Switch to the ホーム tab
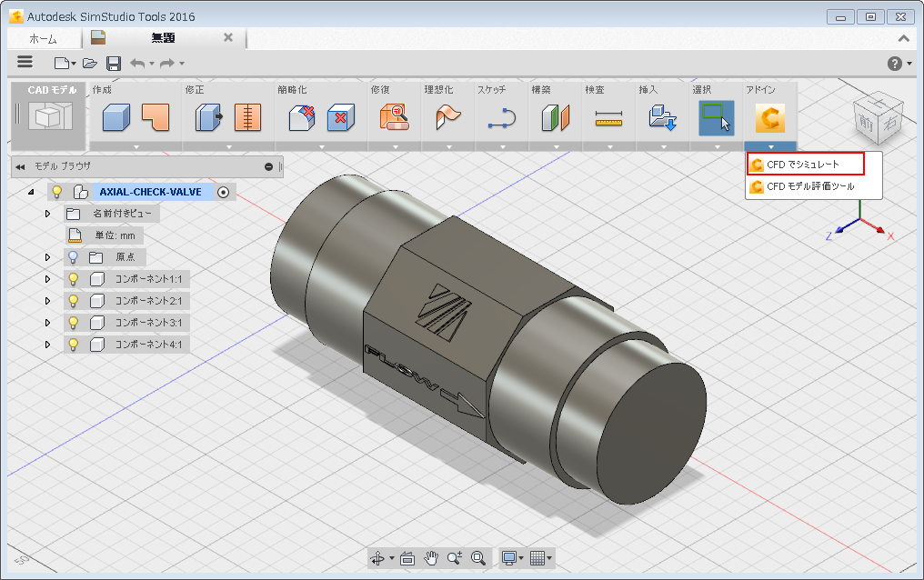This screenshot has width=924, height=580. tap(43, 39)
